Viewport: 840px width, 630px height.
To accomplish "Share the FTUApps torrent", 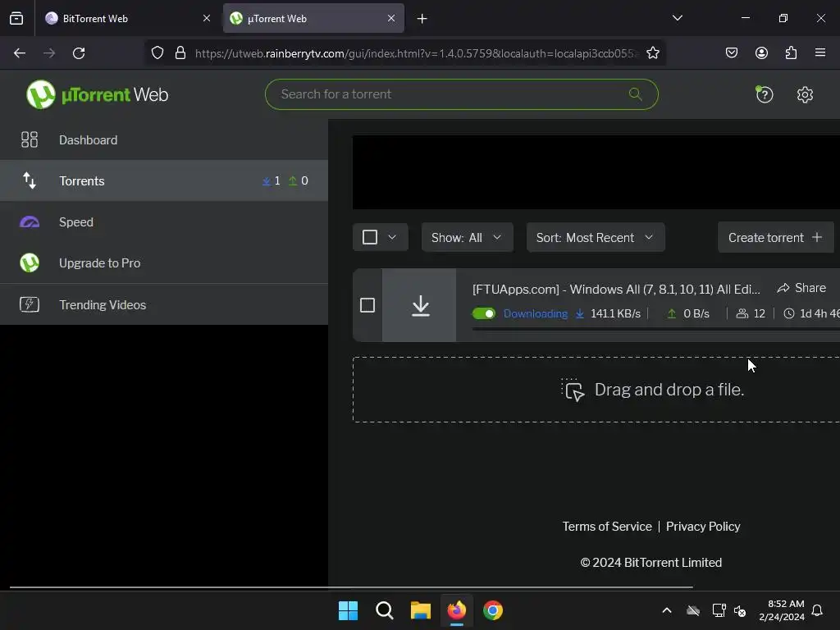I will click(801, 288).
